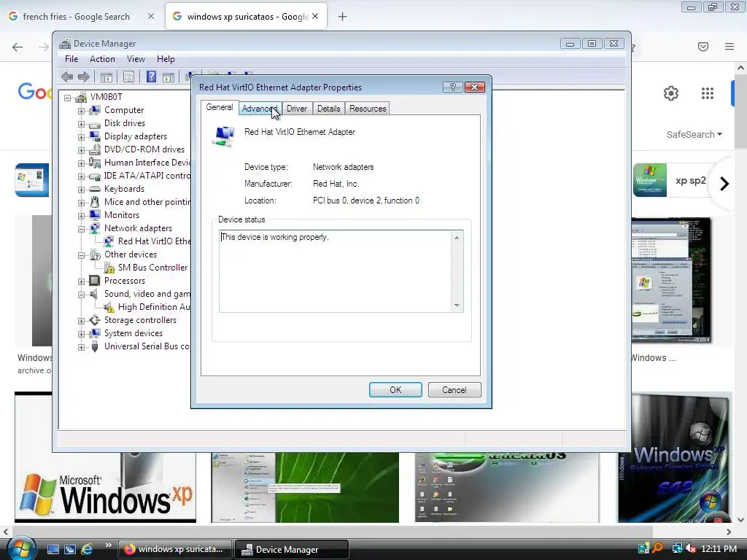Expand the quick launch chevron on the taskbar
This screenshot has width=747, height=560.
click(108, 545)
